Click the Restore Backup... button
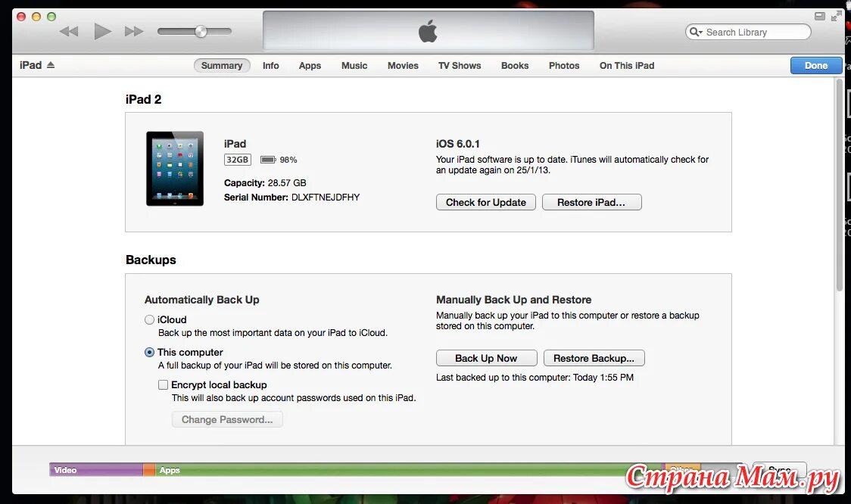The width and height of the screenshot is (851, 504). [x=594, y=358]
